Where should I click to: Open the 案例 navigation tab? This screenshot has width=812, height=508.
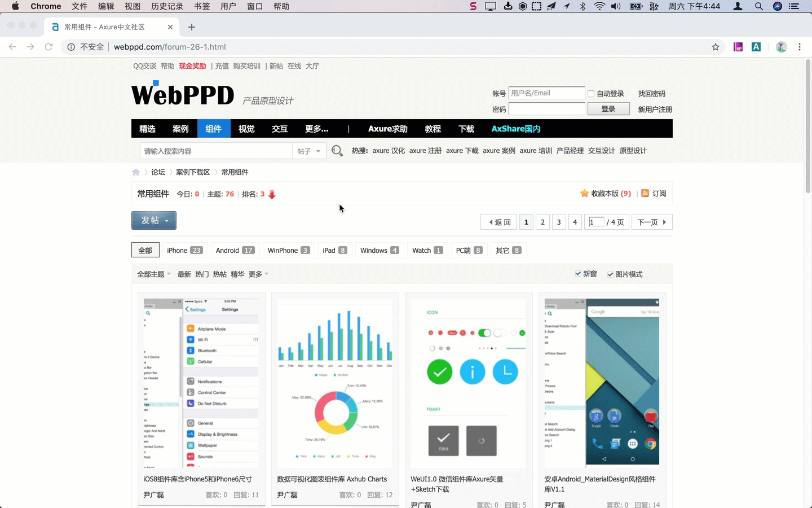(180, 129)
